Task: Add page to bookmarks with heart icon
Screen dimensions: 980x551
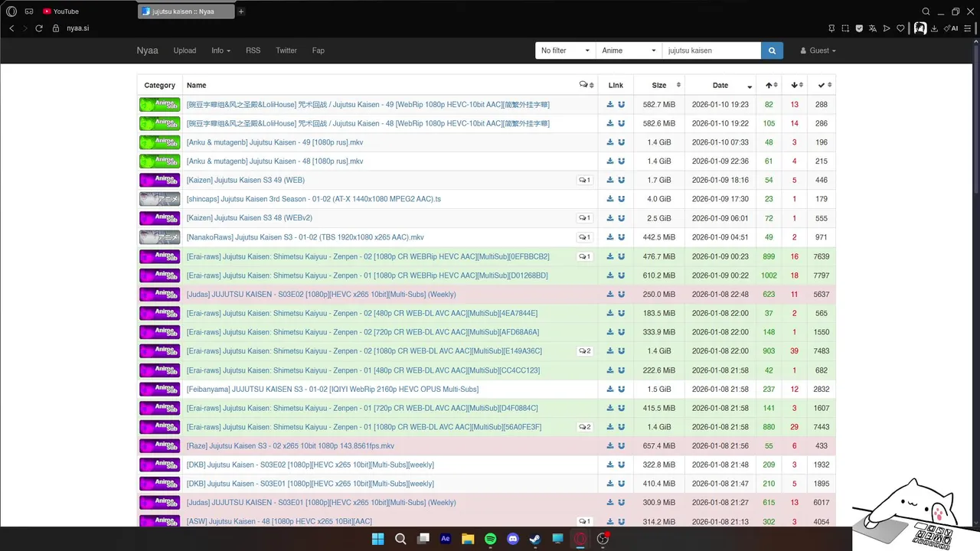Action: tap(900, 28)
